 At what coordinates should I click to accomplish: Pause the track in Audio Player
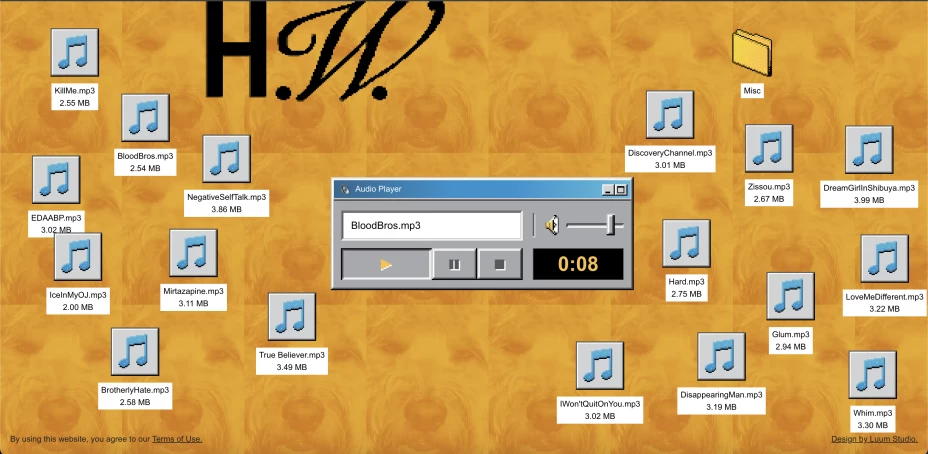pyautogui.click(x=455, y=264)
